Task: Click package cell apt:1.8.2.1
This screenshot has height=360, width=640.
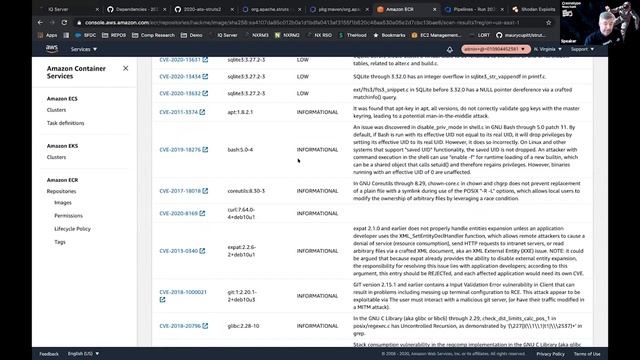Action: pos(240,112)
